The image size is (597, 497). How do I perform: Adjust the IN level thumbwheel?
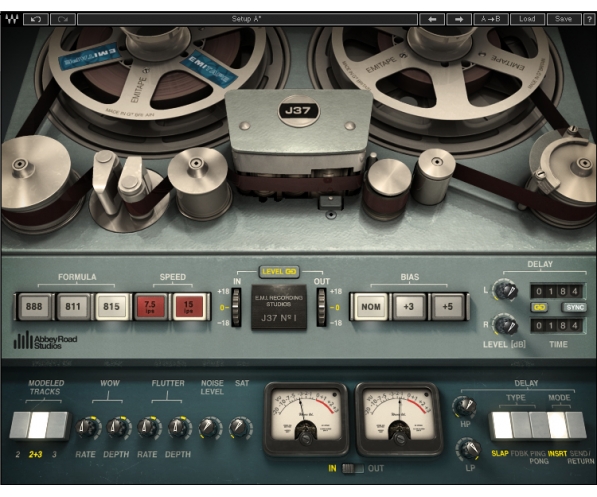tap(237, 307)
